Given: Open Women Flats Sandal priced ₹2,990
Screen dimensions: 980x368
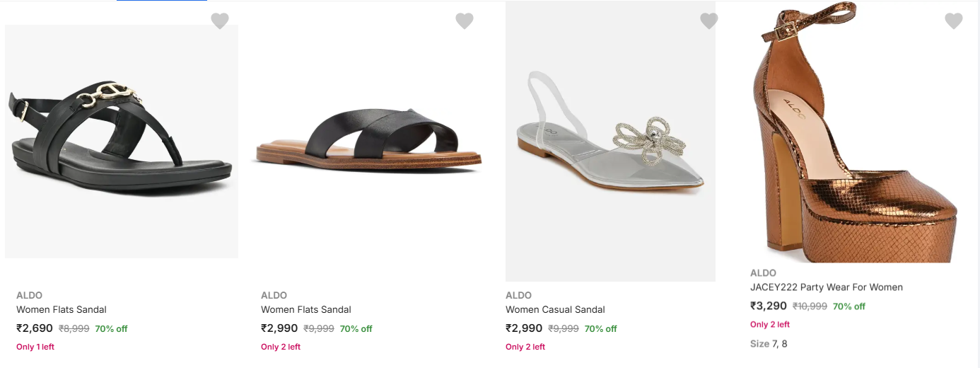Looking at the screenshot, I should (306, 310).
